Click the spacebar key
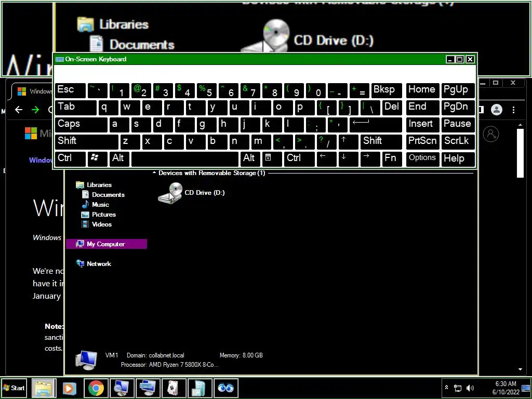 coord(185,159)
